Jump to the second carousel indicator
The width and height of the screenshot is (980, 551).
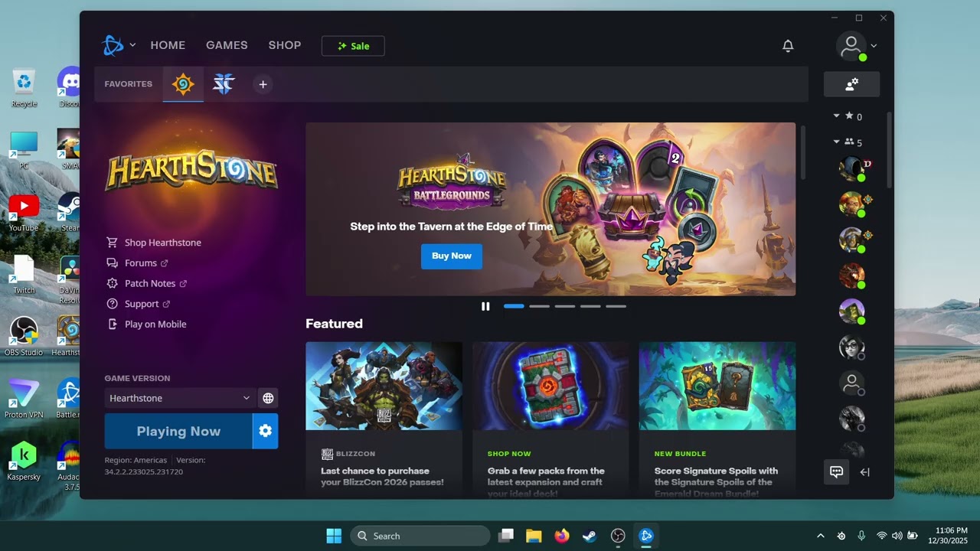tap(540, 306)
